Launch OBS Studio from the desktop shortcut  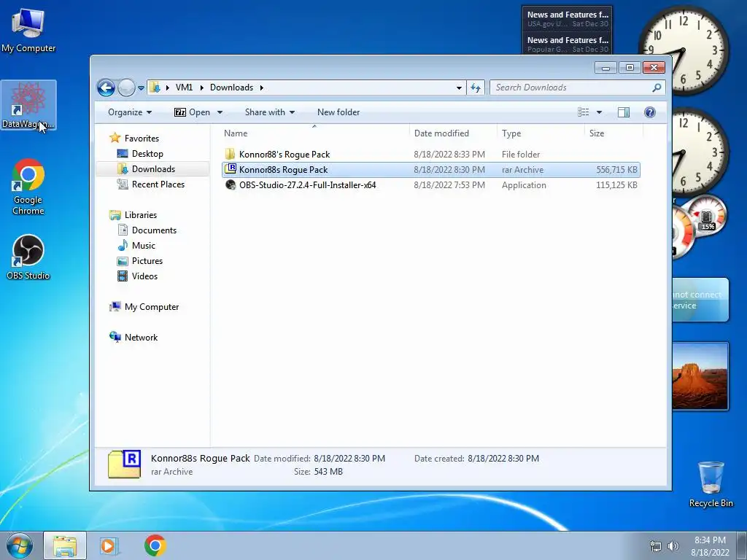click(x=28, y=257)
